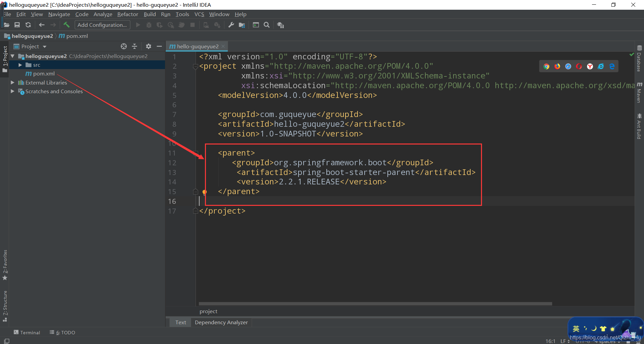Screen dimensions: 644x344
Task: Click fold marker at closing project tag
Action: (x=196, y=211)
